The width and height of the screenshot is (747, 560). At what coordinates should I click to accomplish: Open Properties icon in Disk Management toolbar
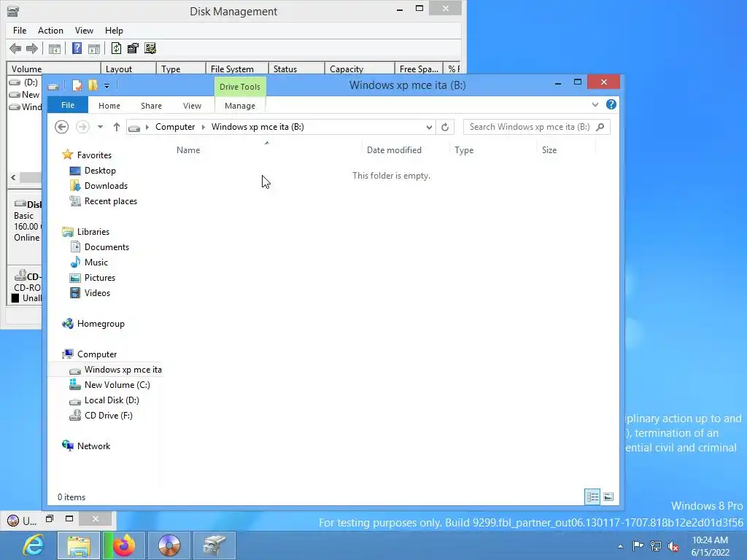point(133,48)
